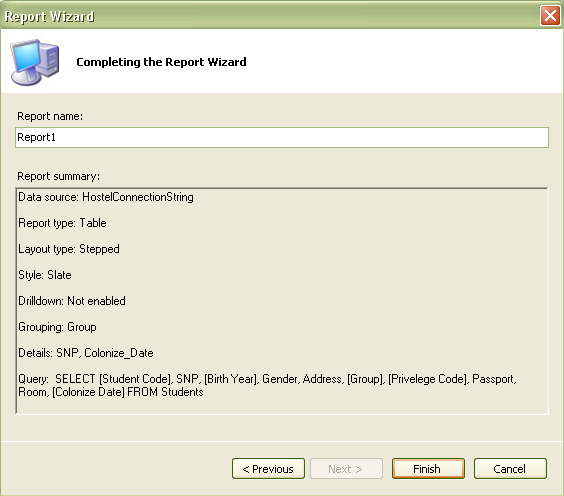Click the Query SELECT statement text

267,385
